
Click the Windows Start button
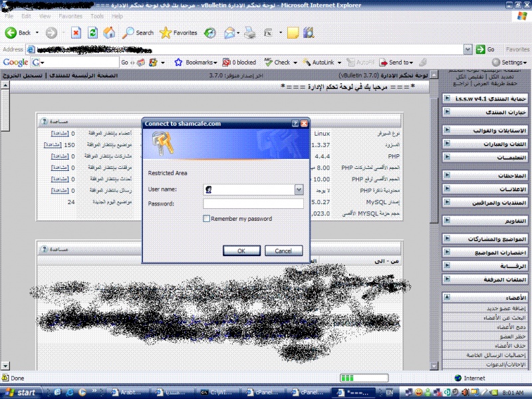coord(20,392)
